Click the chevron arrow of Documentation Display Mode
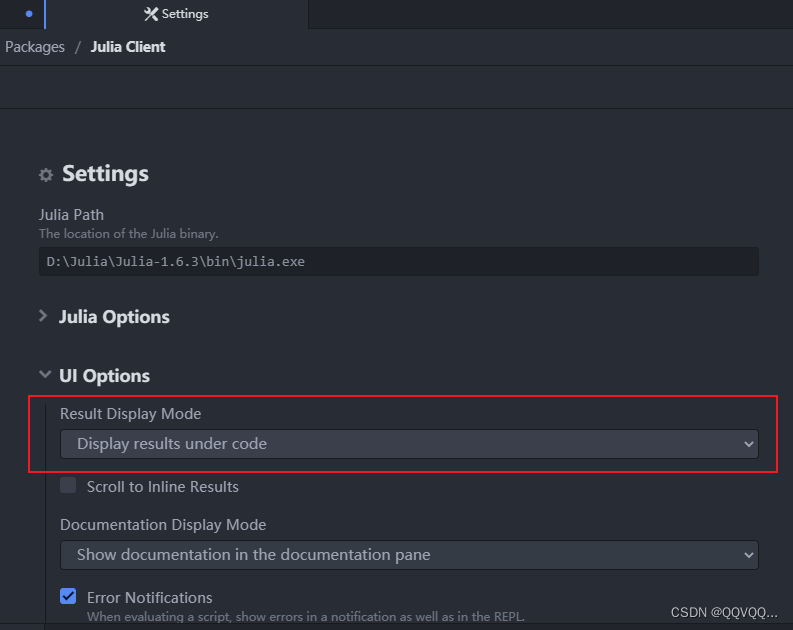The image size is (793, 630). pos(749,554)
